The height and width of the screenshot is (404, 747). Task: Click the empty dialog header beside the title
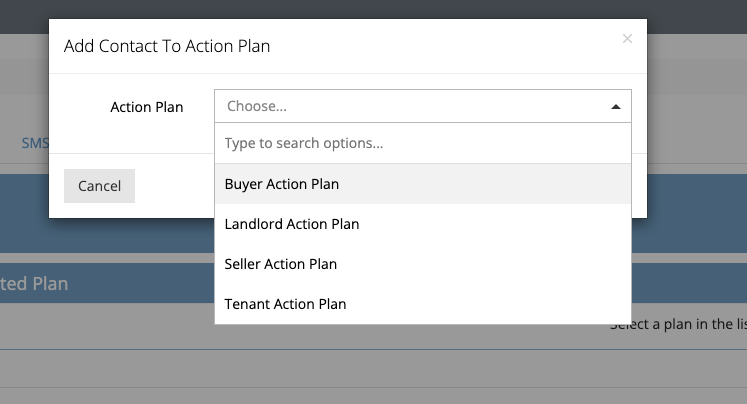coord(450,46)
